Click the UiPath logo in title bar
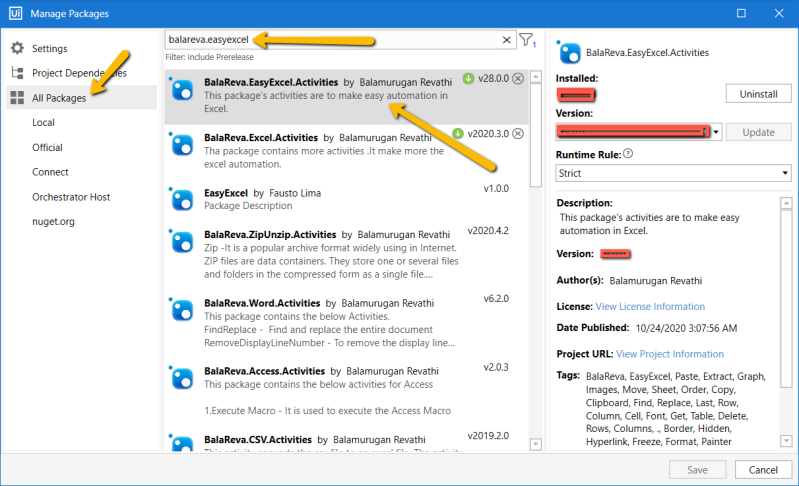This screenshot has height=486, width=799. pos(15,13)
